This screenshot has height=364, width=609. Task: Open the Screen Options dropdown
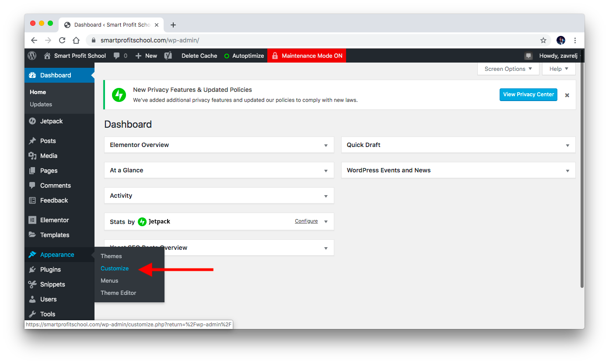(x=508, y=69)
